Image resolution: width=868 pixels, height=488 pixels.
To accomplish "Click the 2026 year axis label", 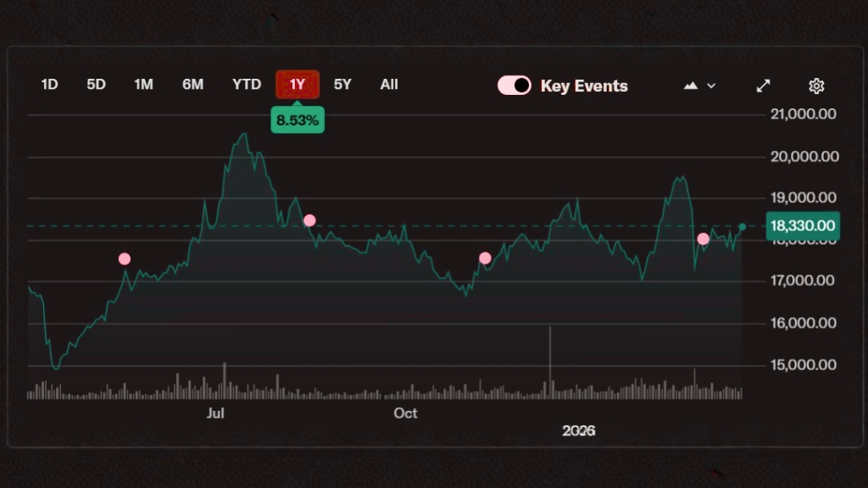I will [x=578, y=431].
